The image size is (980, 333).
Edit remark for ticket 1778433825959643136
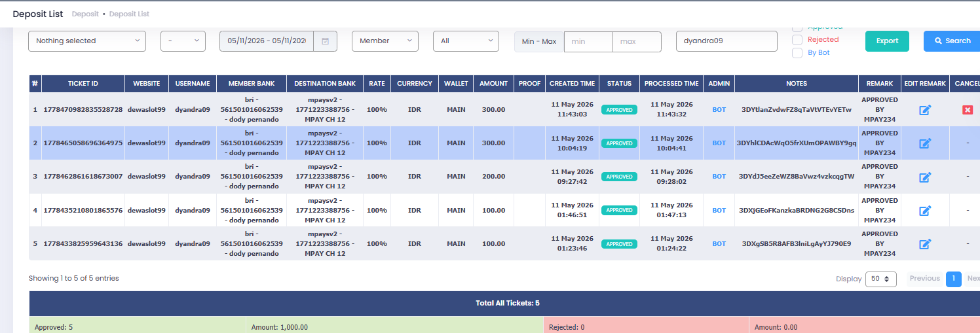(925, 244)
